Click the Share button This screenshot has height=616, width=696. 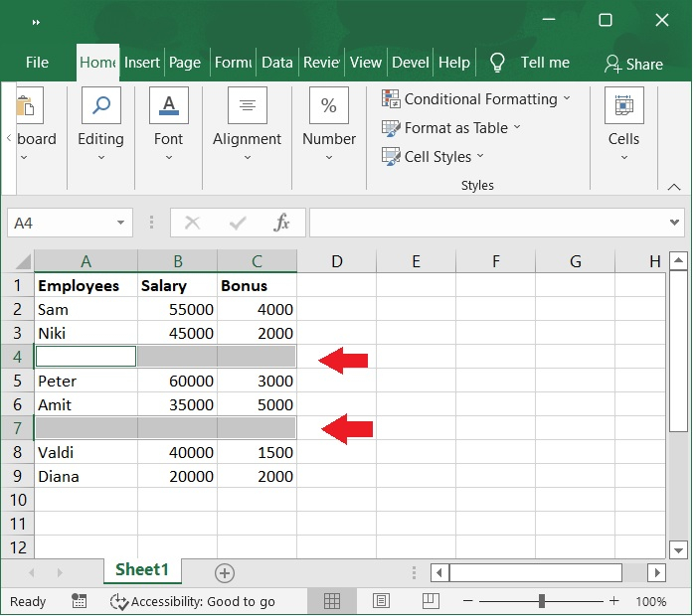click(633, 65)
